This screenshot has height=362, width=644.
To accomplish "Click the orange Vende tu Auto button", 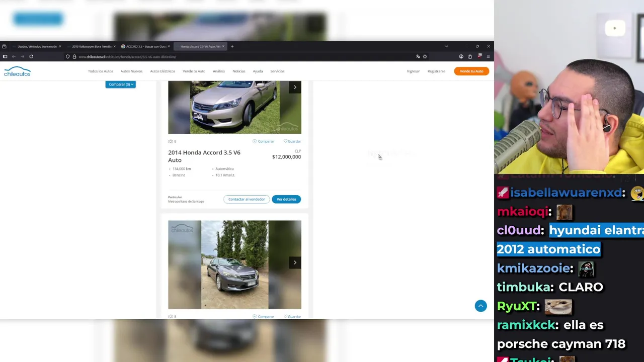I will pos(471,71).
